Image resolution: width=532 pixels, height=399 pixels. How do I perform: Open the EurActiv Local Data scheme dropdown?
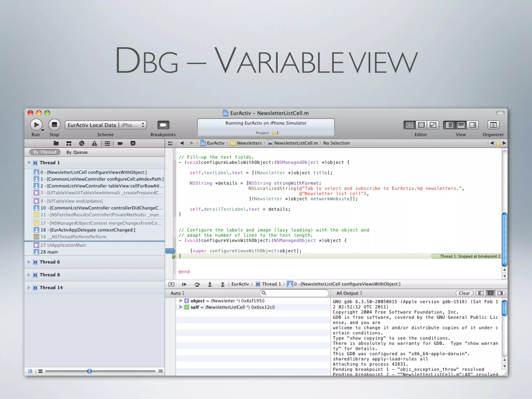105,125
